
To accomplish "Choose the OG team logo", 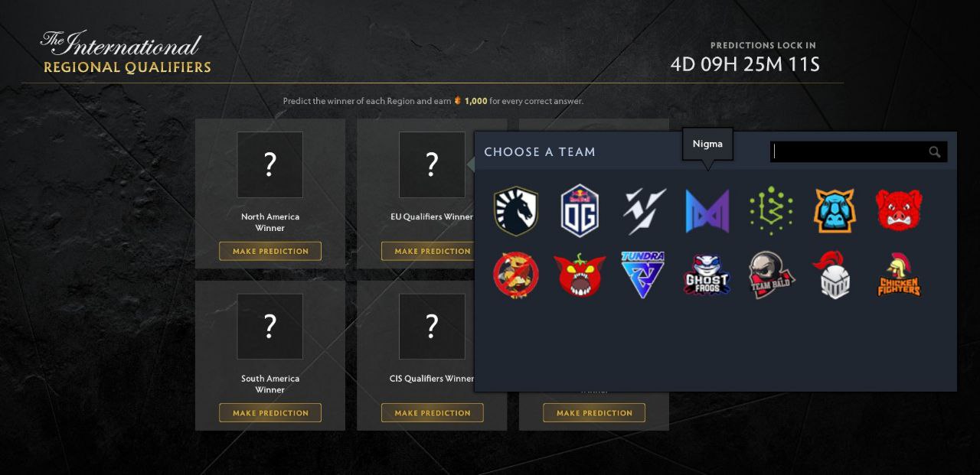I will (x=580, y=211).
